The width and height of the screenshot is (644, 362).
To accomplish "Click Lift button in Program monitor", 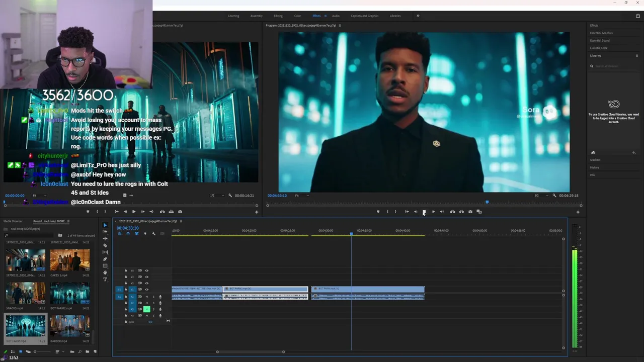I will pyautogui.click(x=452, y=212).
